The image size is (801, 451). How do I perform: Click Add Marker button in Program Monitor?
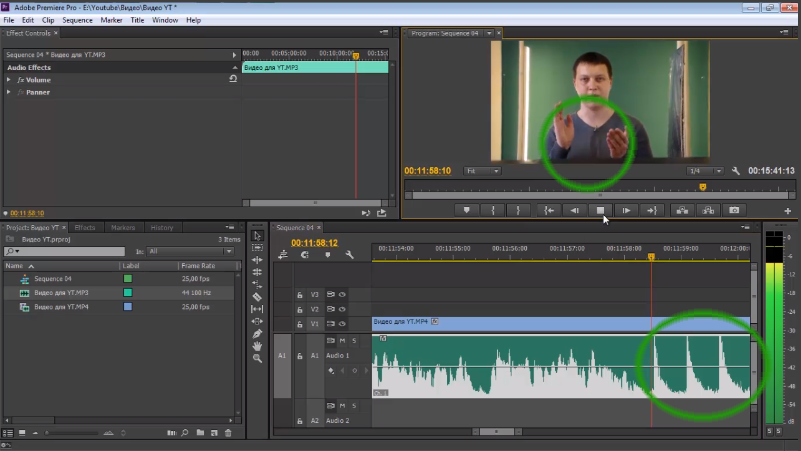click(467, 210)
